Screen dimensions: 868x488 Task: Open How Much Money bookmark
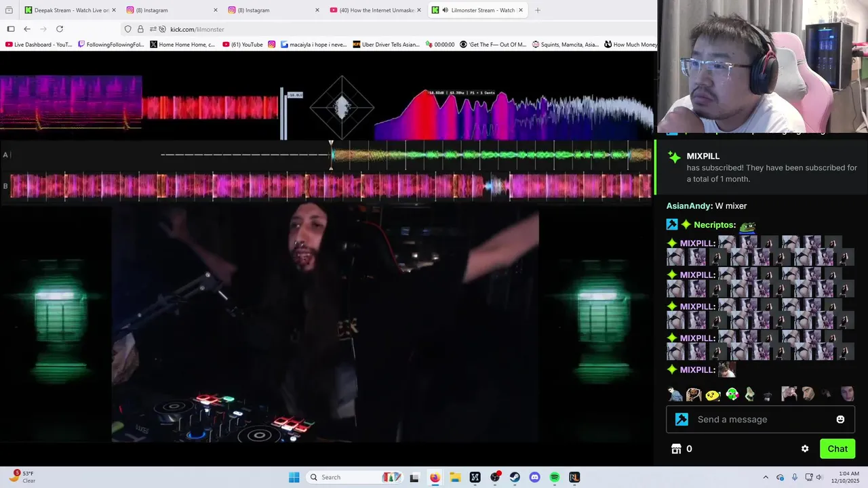point(631,45)
